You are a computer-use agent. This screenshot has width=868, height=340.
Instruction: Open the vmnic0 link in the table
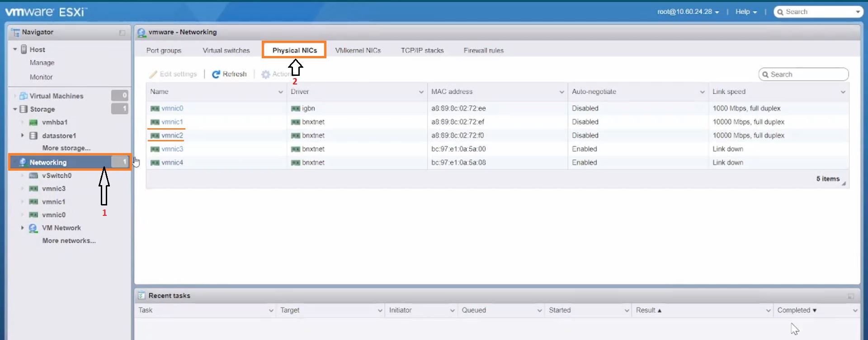click(172, 108)
